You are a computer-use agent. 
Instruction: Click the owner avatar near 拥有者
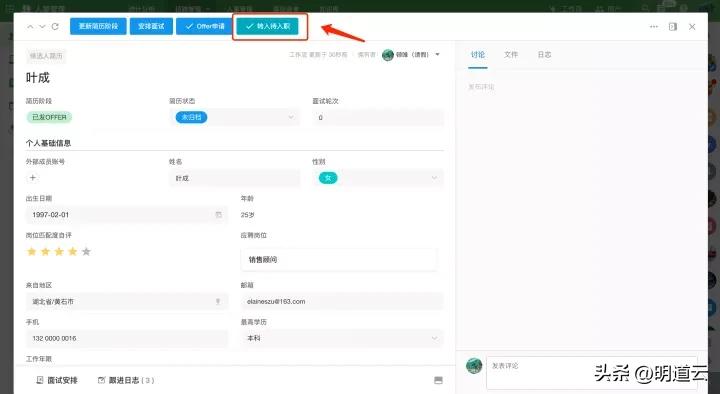click(x=388, y=55)
